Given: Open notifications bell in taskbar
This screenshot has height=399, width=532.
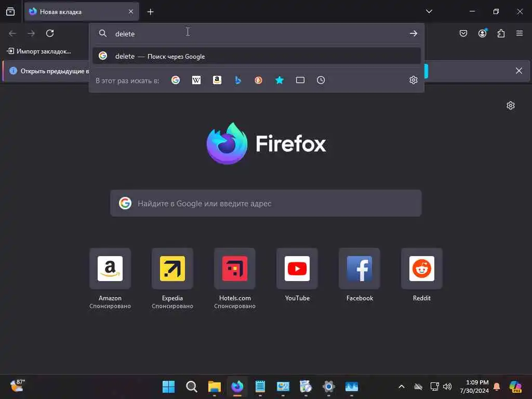Looking at the screenshot, I should point(497,387).
